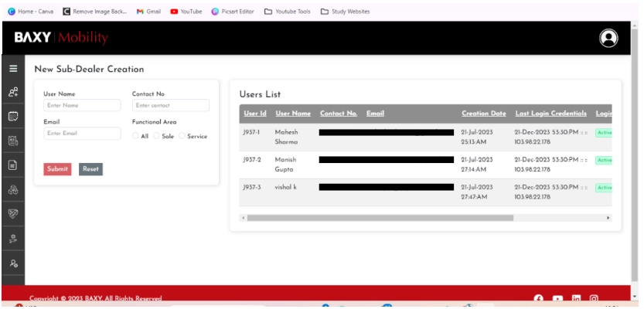Click Active badge in Mahesh Sharma row
This screenshot has width=644, height=309.
tap(604, 133)
